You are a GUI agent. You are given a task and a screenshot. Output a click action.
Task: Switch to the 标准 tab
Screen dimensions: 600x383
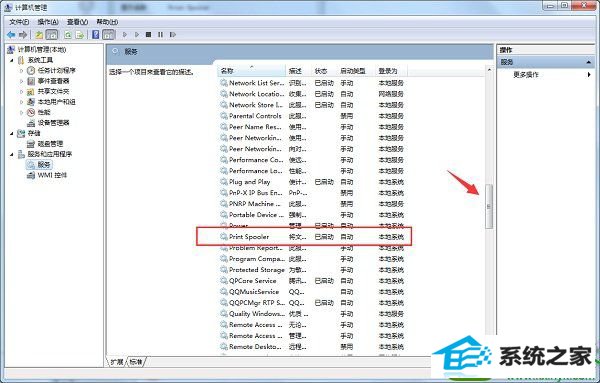[136, 362]
